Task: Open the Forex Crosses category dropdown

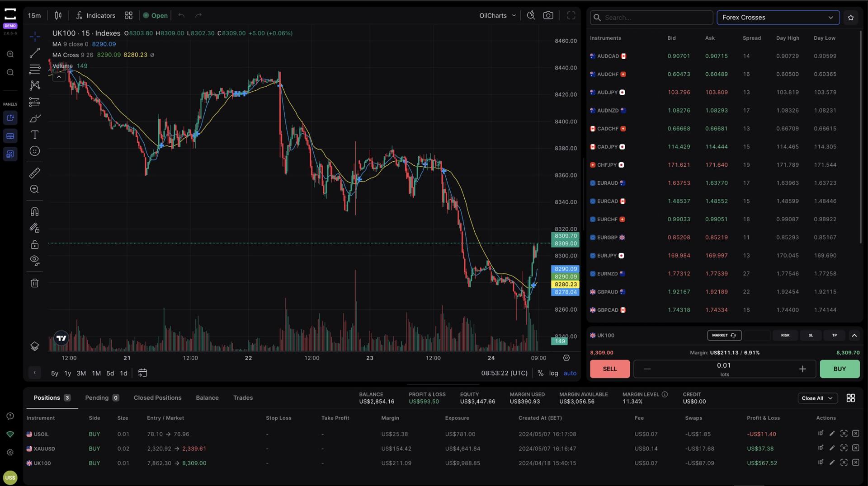Action: (x=778, y=18)
